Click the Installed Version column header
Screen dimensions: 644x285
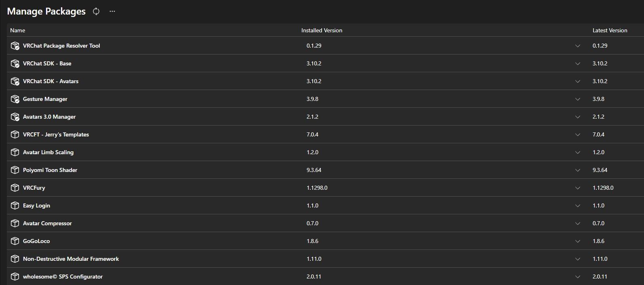322,30
